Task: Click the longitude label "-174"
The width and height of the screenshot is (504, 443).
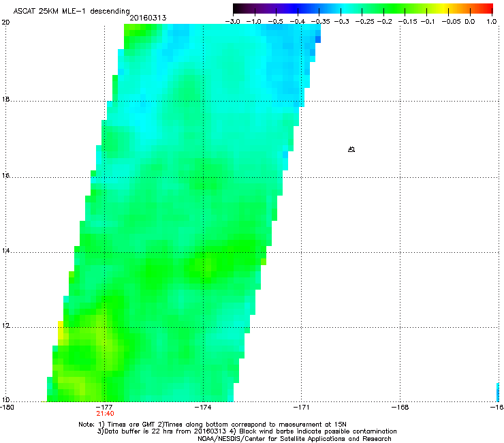Action: pyautogui.click(x=203, y=408)
